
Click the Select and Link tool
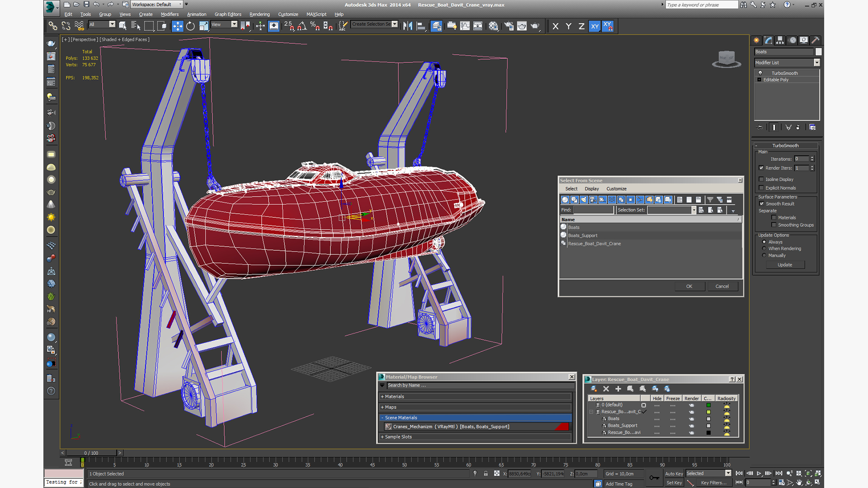[x=53, y=26]
